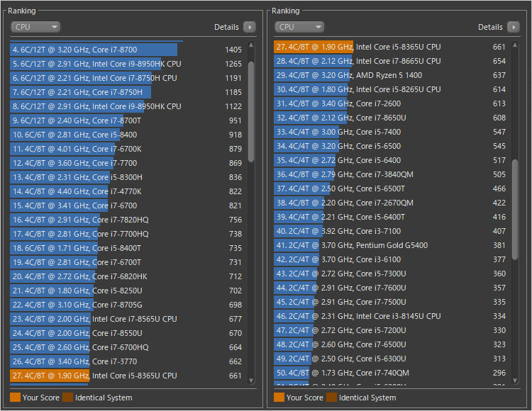Select the rank 11 Core i7-6700K row

pyautogui.click(x=126, y=149)
